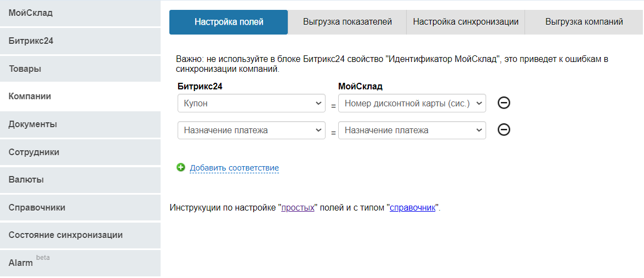The height and width of the screenshot is (278, 644).
Task: Open МойСклад section in sidebar
Action: pos(80,13)
